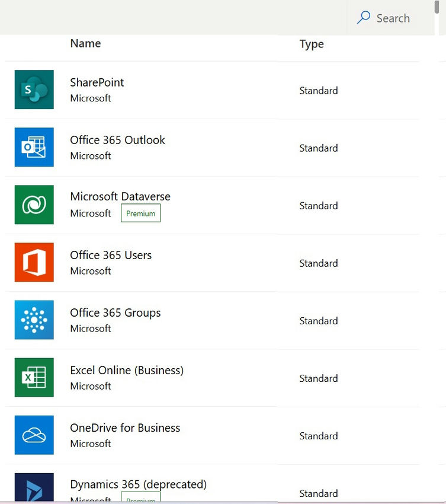Click the SharePoint connector icon

tap(34, 90)
